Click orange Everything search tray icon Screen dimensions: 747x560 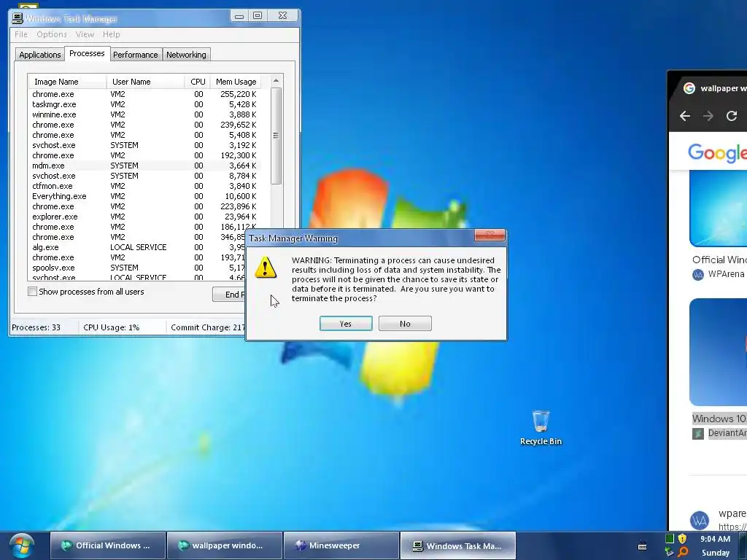[x=683, y=552]
